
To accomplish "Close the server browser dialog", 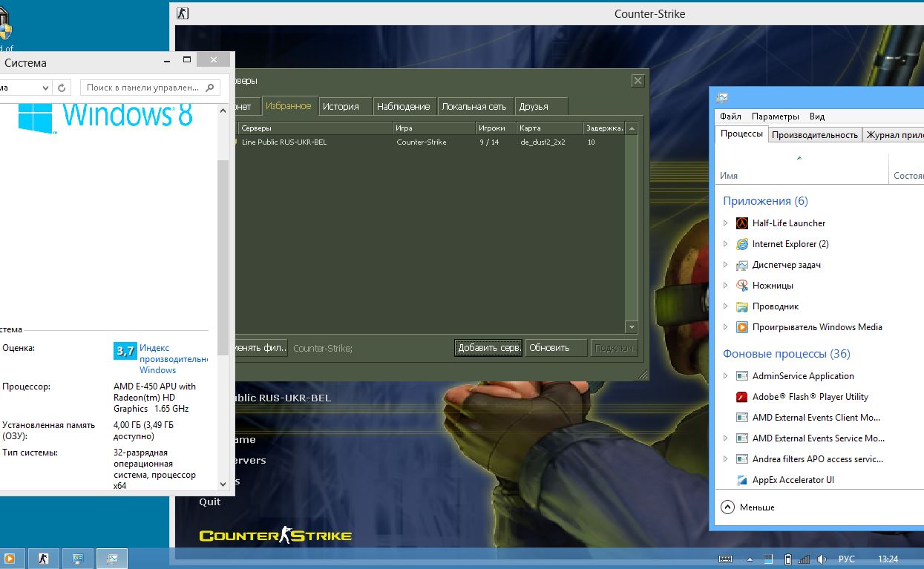I will [638, 80].
